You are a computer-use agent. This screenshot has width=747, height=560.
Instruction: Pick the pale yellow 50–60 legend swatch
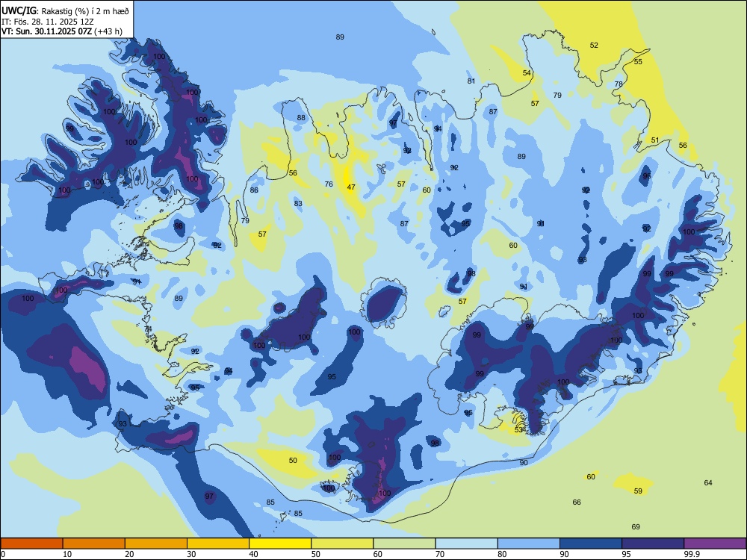click(x=342, y=544)
